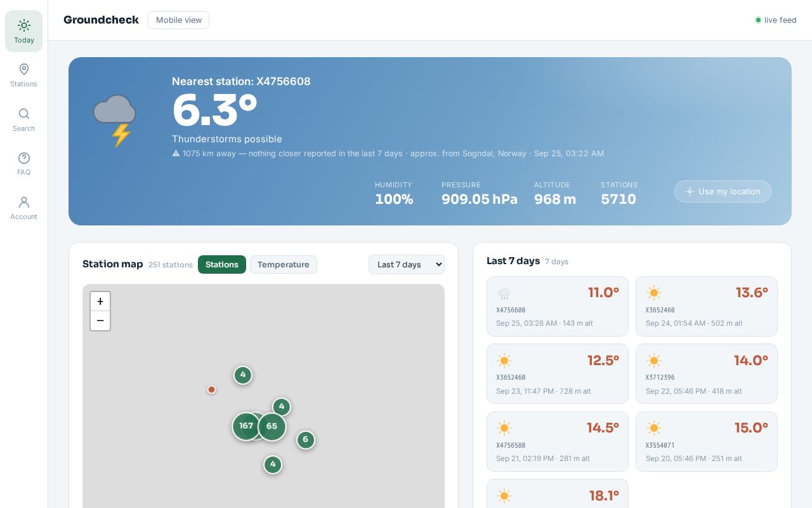Click the sun icon on the 15.0° card
The height and width of the screenshot is (508, 812).
[653, 428]
